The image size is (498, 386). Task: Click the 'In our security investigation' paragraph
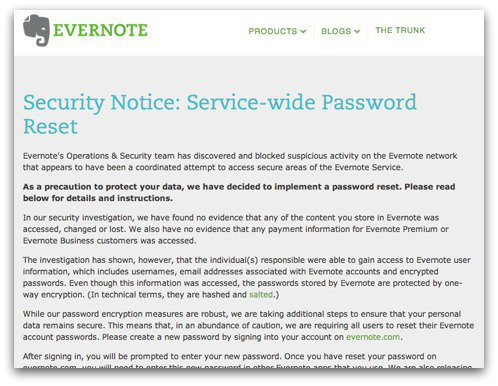236,229
